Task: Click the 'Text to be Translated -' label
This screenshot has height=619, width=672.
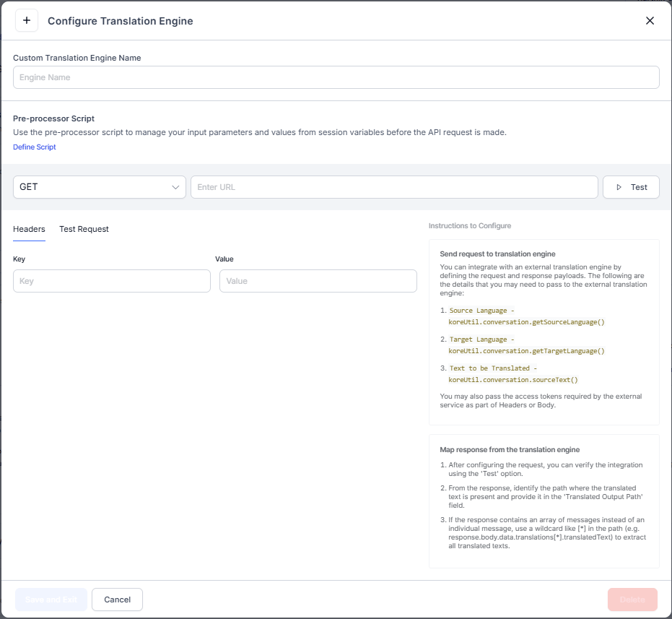Action: [x=493, y=368]
